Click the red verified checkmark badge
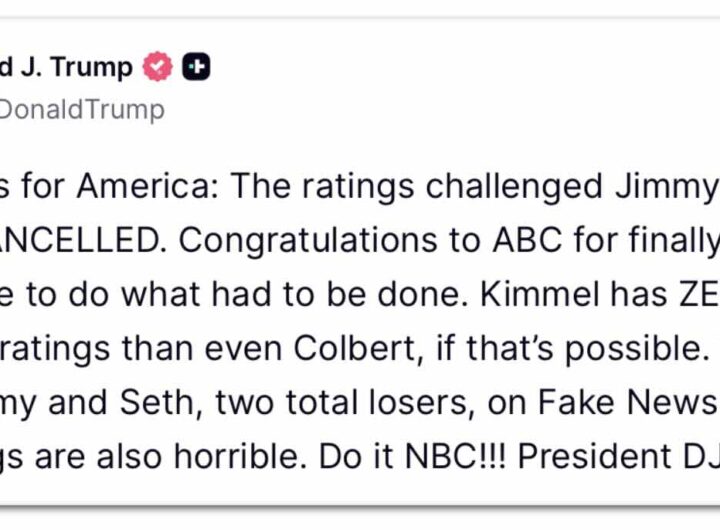 pos(157,68)
